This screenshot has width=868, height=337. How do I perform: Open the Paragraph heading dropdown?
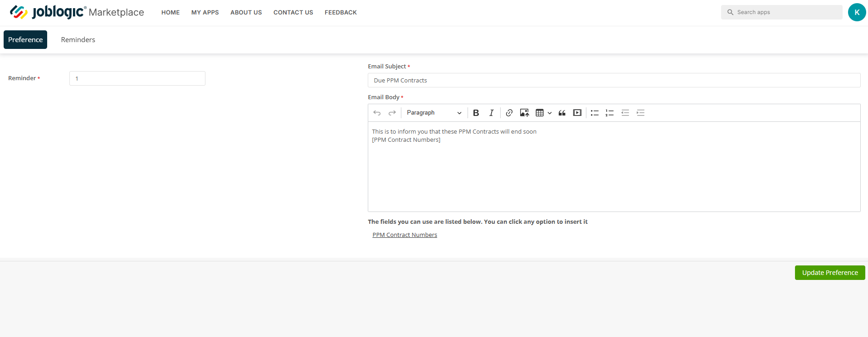434,113
